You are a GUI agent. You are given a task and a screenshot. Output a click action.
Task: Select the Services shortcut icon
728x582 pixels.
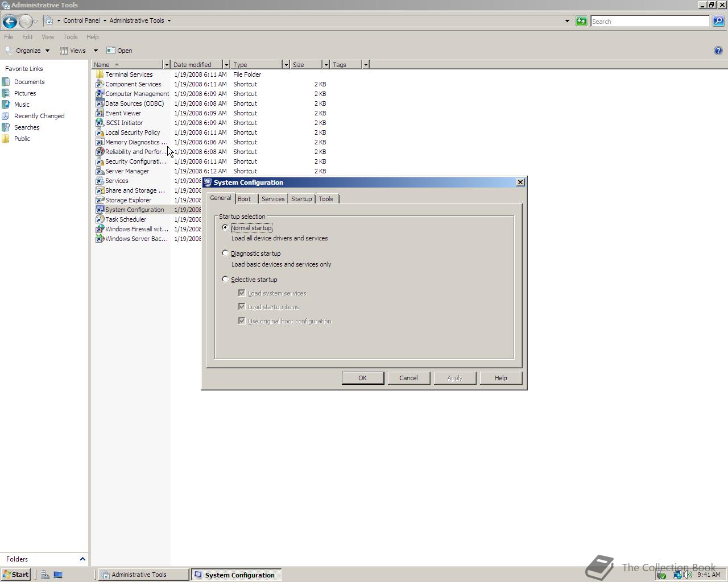click(100, 181)
